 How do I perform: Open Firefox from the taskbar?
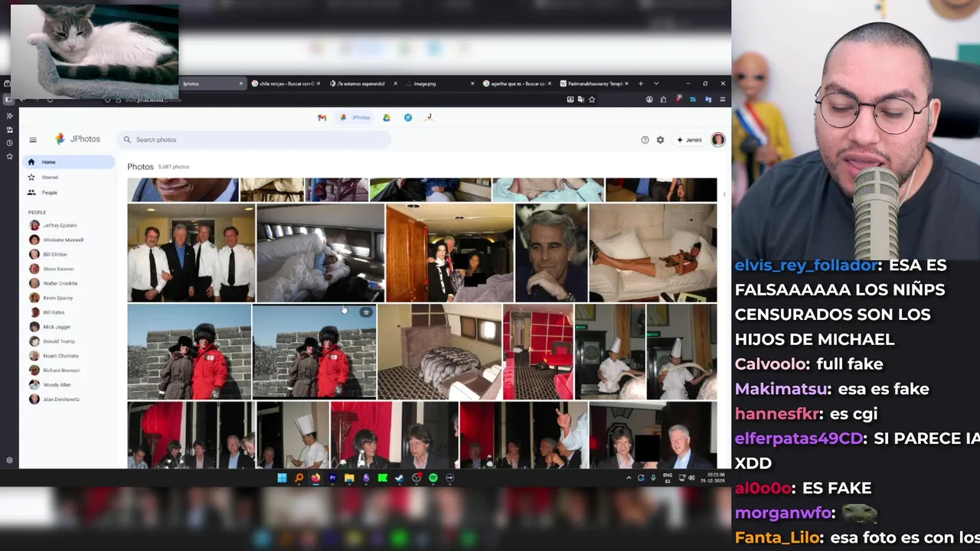(x=315, y=478)
